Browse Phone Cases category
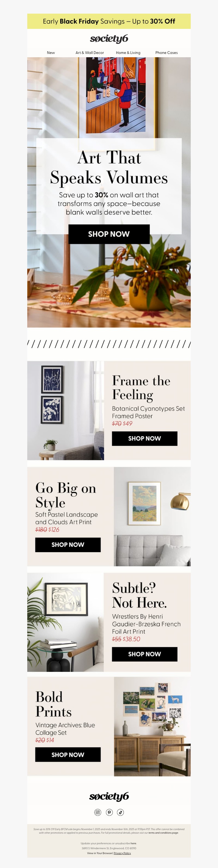 166,53
